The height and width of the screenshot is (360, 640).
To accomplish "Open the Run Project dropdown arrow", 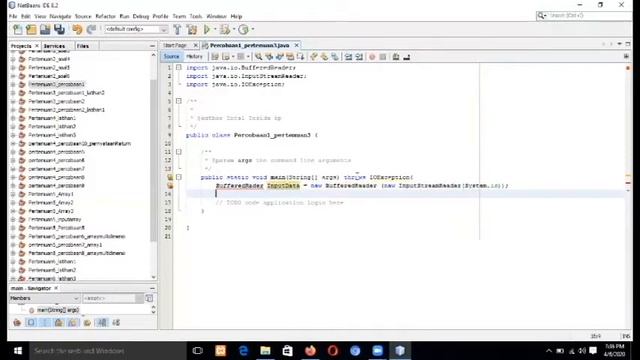I will click(x=215, y=29).
